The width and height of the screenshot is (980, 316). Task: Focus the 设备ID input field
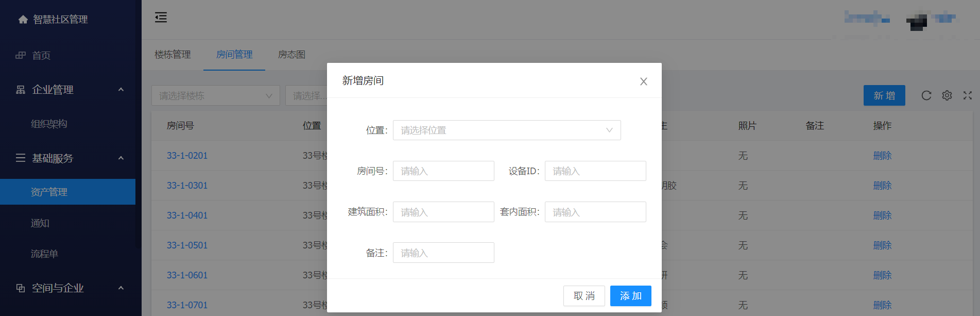tap(595, 171)
